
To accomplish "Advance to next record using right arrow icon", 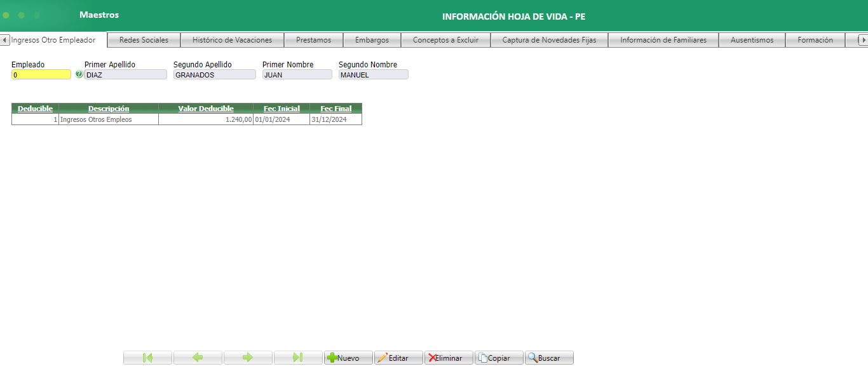I will [248, 358].
